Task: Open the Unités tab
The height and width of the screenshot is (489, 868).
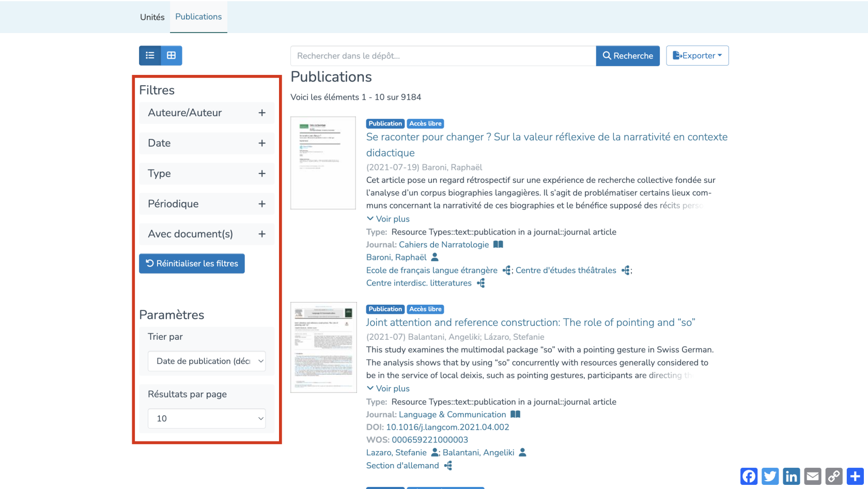Action: pos(152,17)
